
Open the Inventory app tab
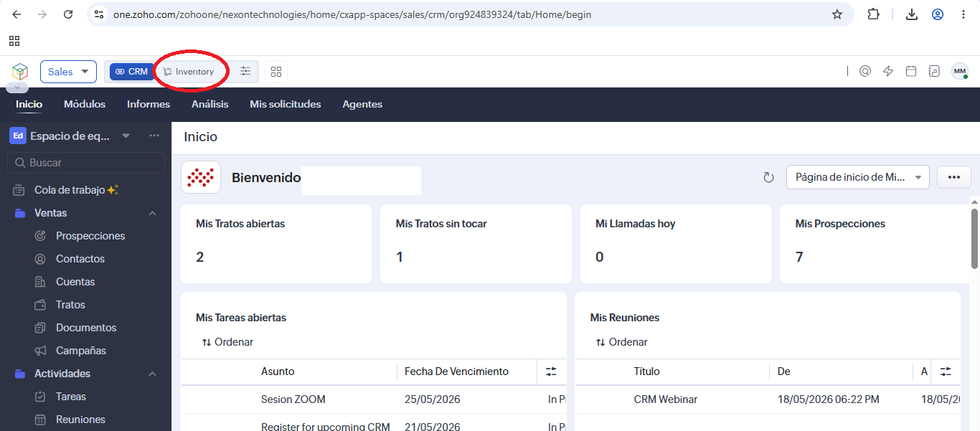[x=189, y=72]
